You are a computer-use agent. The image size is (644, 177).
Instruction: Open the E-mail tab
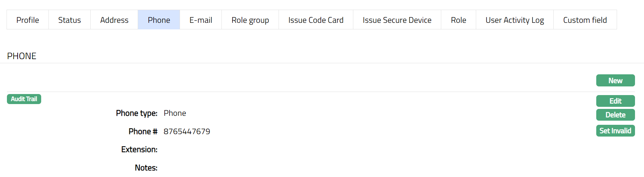point(201,20)
